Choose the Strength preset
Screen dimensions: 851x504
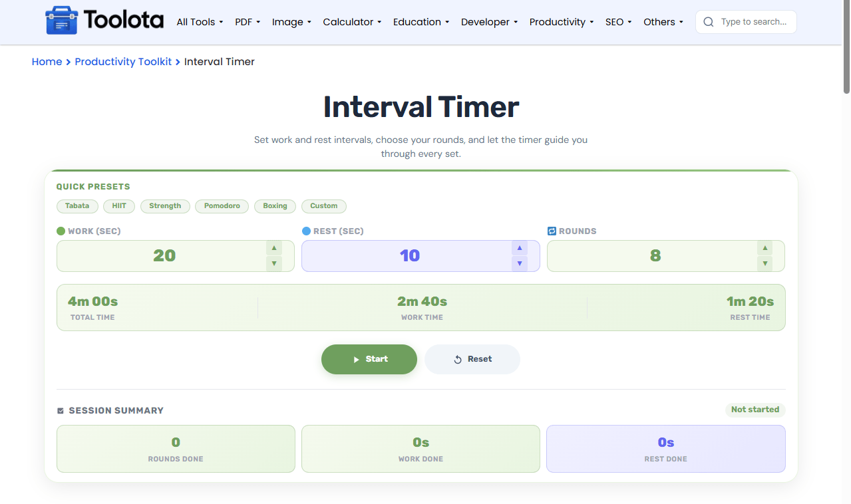coord(165,206)
